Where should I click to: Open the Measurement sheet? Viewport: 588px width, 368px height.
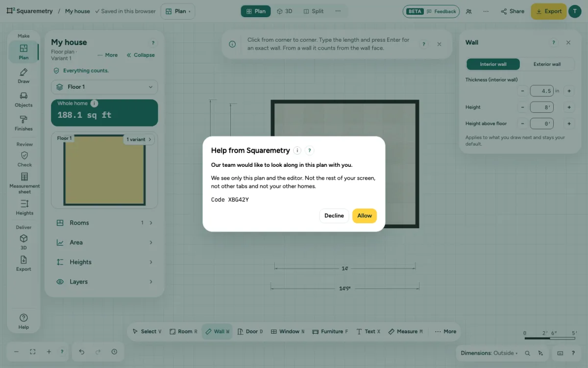24,183
